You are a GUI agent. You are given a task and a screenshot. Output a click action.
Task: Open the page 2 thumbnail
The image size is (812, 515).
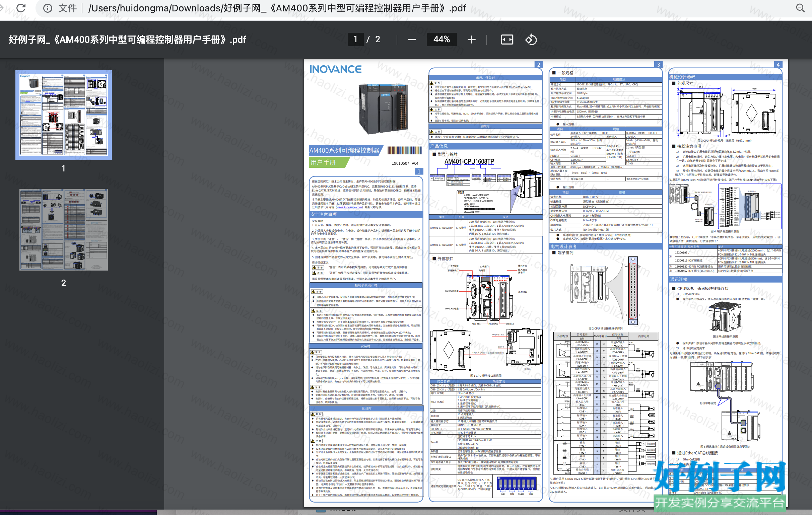[x=64, y=229]
